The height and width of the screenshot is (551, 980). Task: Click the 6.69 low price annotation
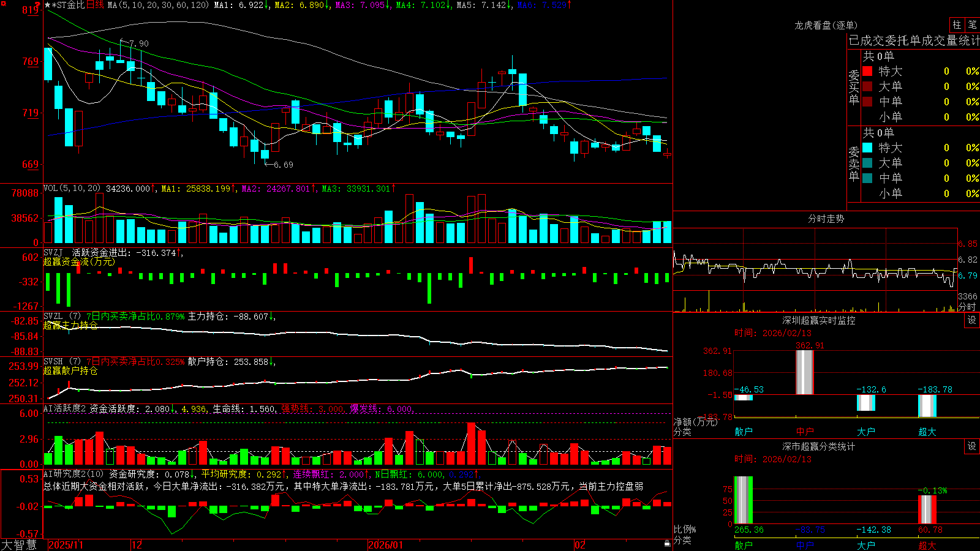tap(283, 165)
